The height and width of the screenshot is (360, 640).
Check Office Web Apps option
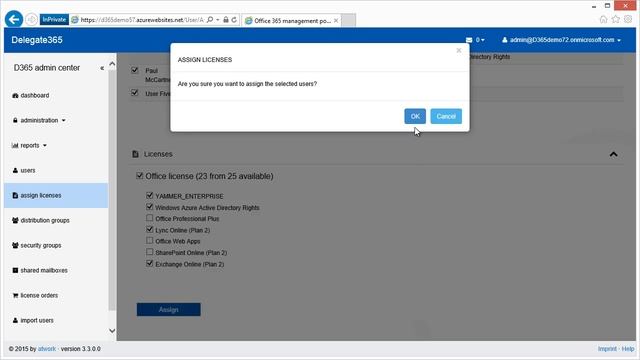[x=149, y=240]
